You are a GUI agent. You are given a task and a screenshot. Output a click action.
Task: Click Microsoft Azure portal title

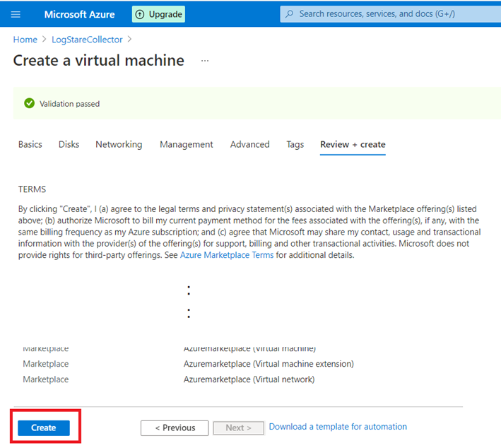click(80, 14)
